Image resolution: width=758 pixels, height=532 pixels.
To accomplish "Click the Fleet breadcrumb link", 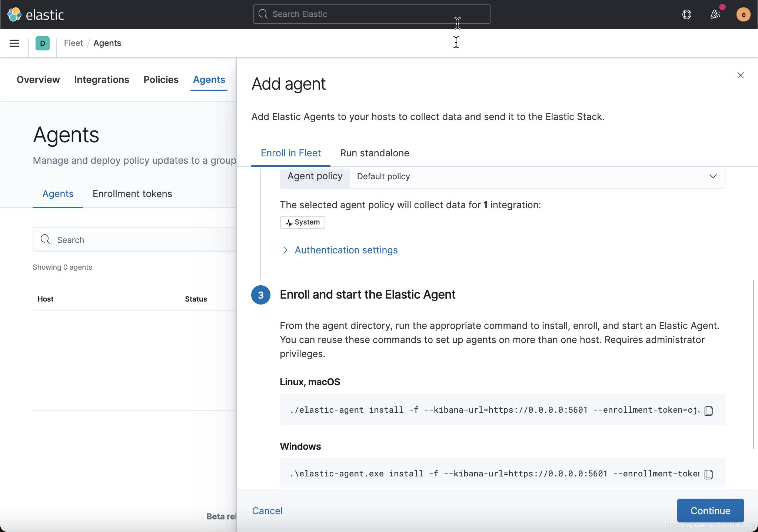I will (x=73, y=43).
